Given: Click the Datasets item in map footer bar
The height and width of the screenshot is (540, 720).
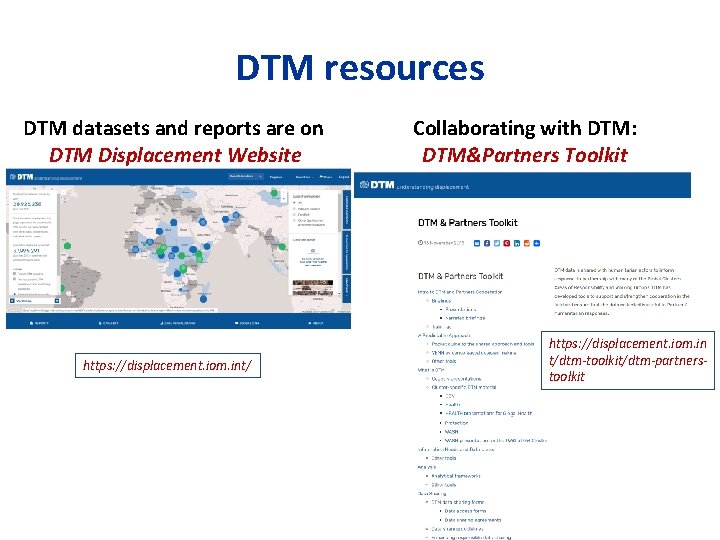Looking at the screenshot, I should tap(109, 323).
